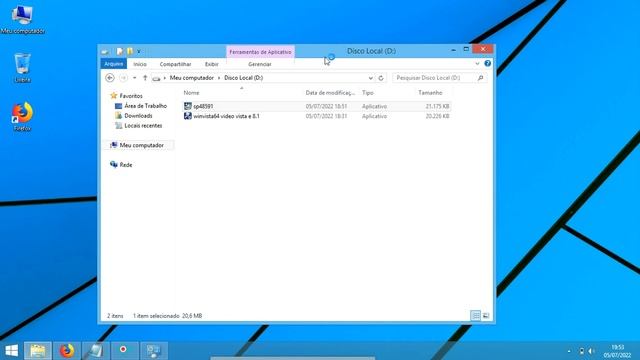The height and width of the screenshot is (360, 640).
Task: Select Meu computador in navigation pane
Action: 141,145
